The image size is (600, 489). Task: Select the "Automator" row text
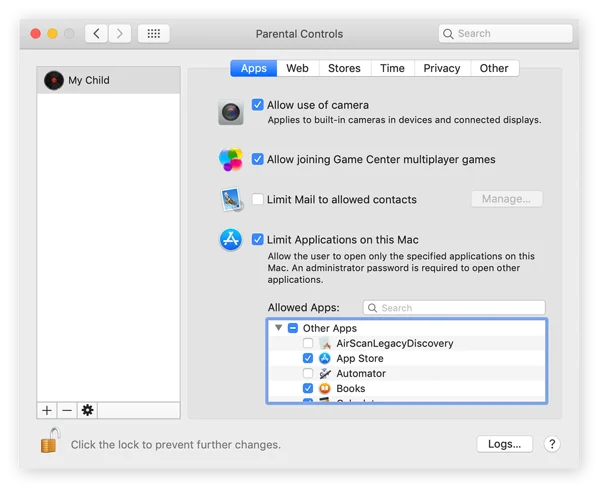(361, 373)
